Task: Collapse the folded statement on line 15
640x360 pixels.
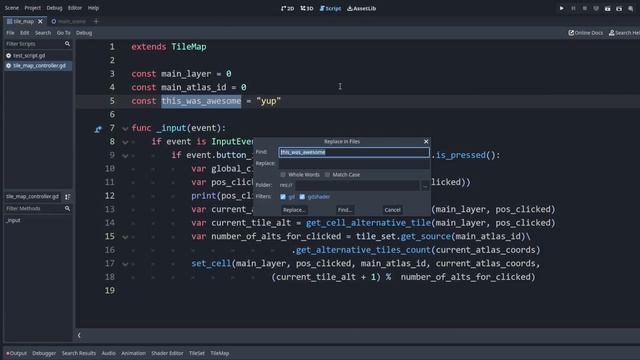Action: (x=125, y=237)
